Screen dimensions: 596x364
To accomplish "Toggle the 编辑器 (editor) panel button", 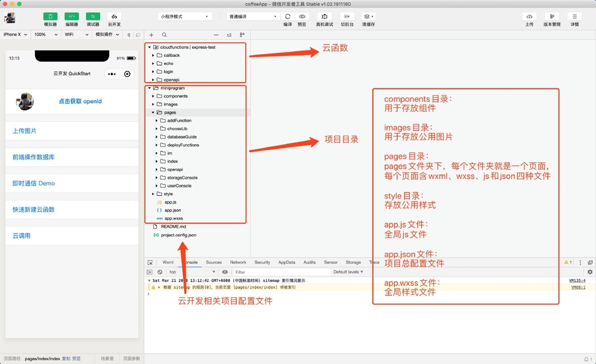I will (72, 17).
